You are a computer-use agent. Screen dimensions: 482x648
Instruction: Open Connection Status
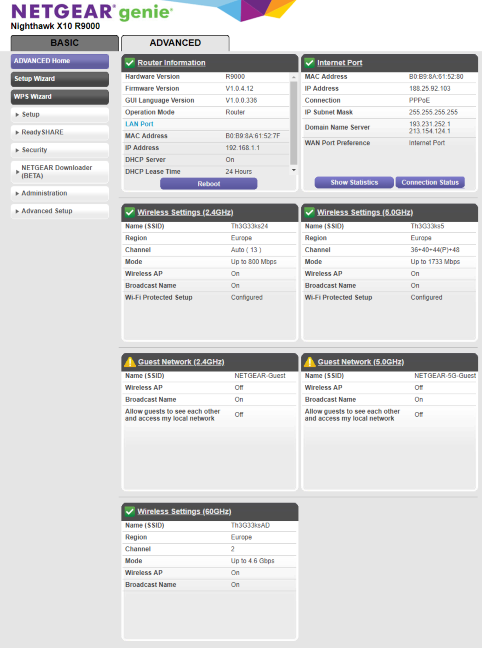(x=430, y=182)
